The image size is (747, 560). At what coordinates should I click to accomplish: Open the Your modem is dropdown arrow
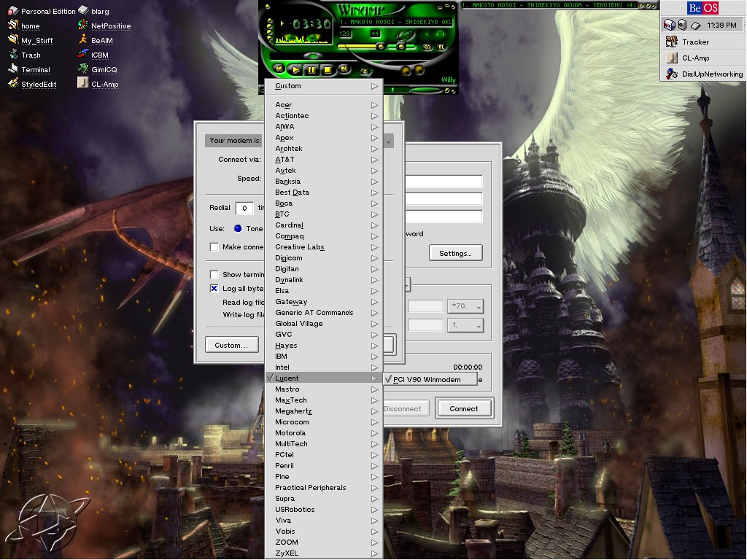(x=389, y=141)
